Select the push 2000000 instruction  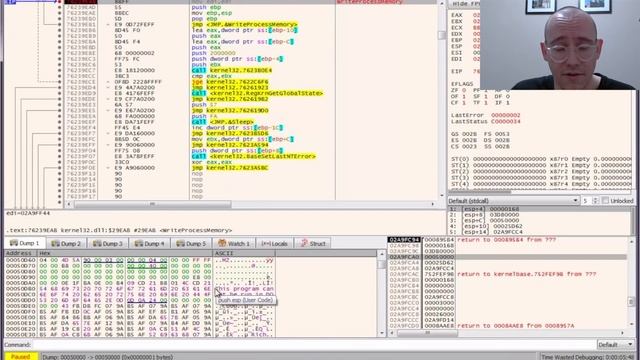(x=213, y=53)
